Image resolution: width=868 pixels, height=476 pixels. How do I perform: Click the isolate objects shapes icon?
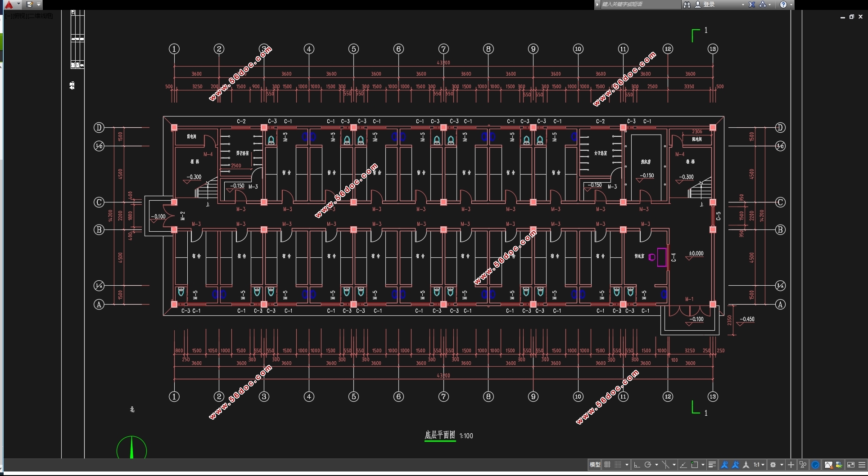803,465
